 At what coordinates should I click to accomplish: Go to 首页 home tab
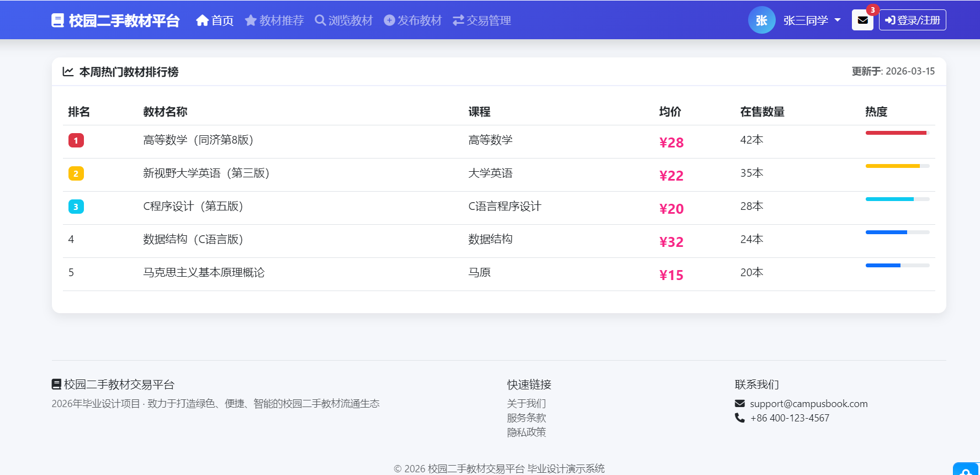(x=215, y=20)
